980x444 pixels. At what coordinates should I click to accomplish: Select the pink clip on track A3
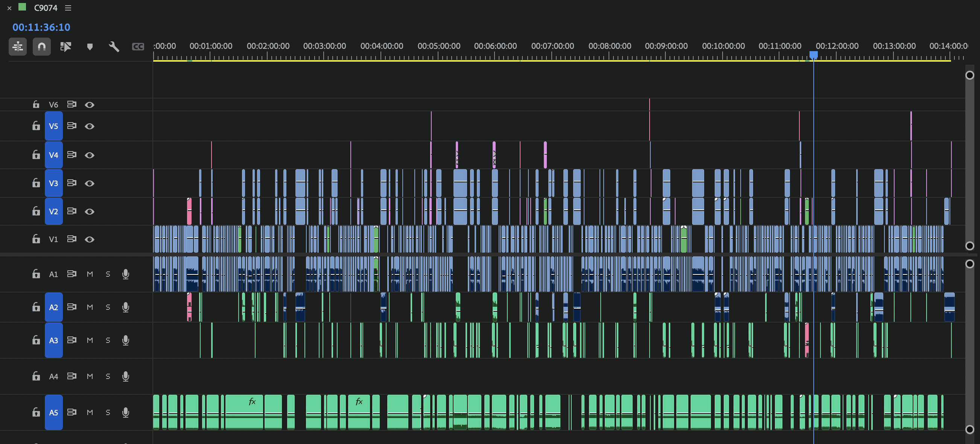807,340
